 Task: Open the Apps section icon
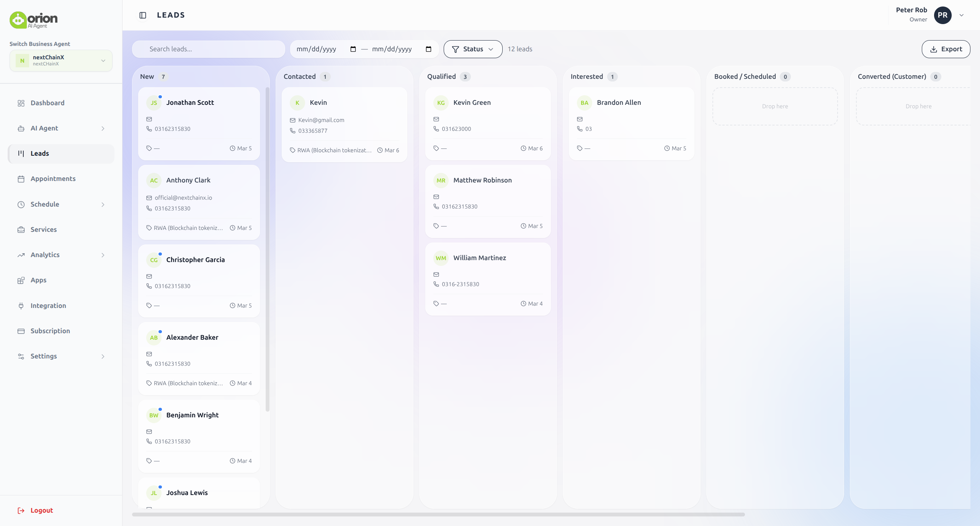tap(21, 280)
